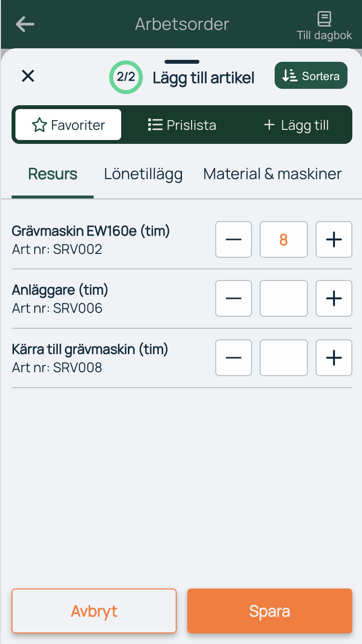362x644 pixels.
Task: Choose the Lägg till plus option
Action: [x=296, y=125]
